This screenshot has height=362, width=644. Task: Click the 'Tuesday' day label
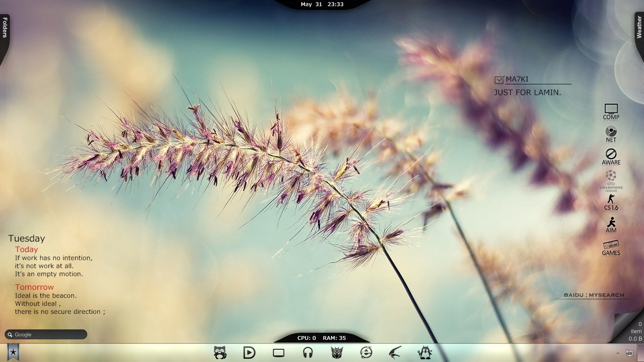(x=26, y=239)
